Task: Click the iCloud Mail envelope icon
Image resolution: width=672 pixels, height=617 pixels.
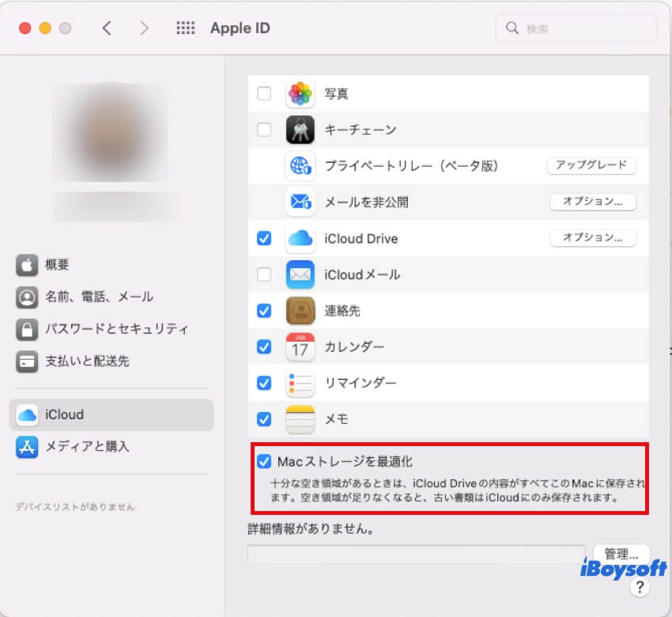Action: tap(300, 274)
